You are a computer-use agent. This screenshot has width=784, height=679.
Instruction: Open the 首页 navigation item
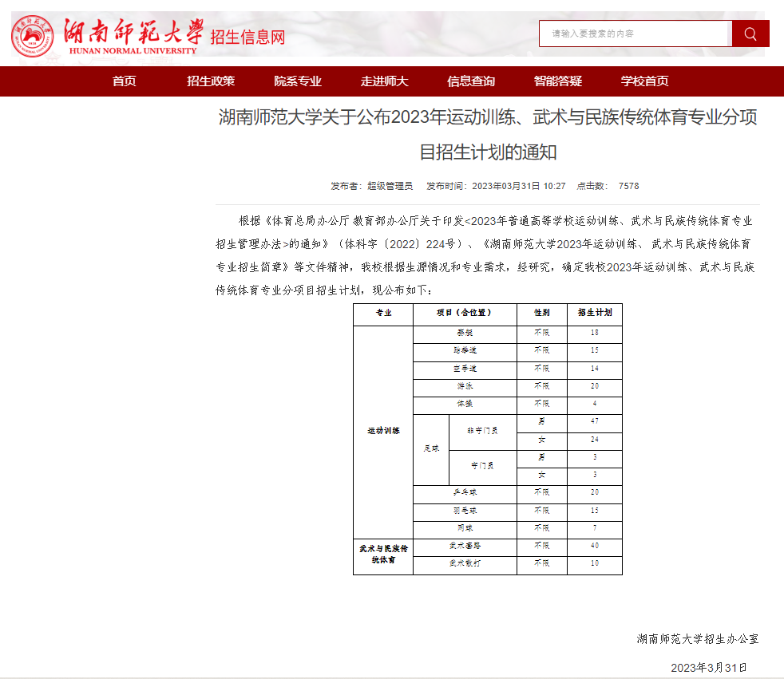pyautogui.click(x=125, y=81)
